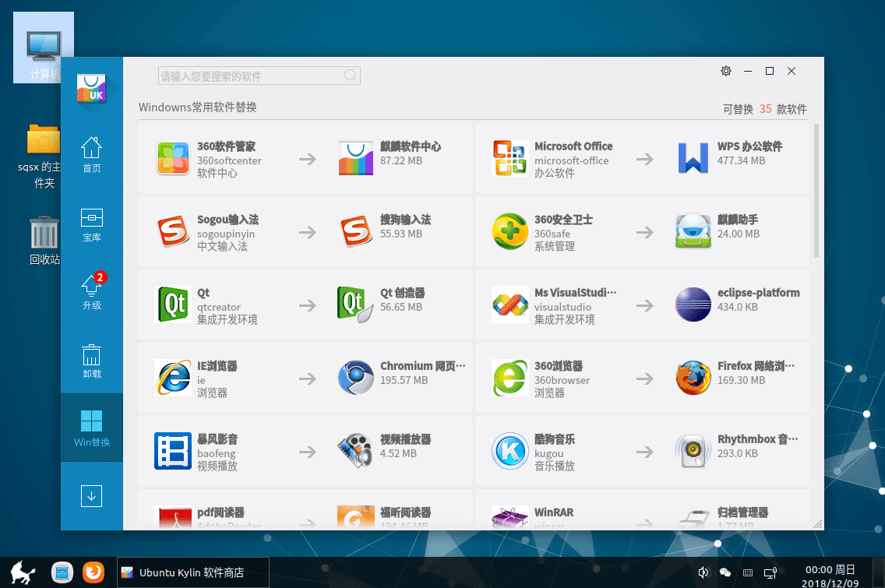Select the 麒麟助手 title text

tap(738, 220)
